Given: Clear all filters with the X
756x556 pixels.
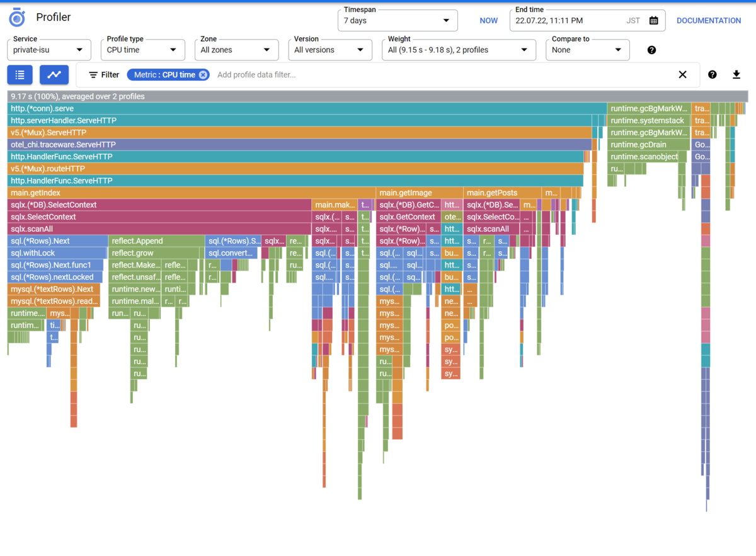Looking at the screenshot, I should (x=682, y=75).
